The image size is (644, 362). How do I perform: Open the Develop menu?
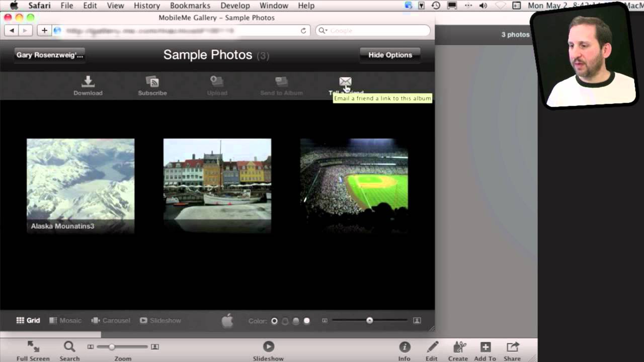click(x=235, y=6)
